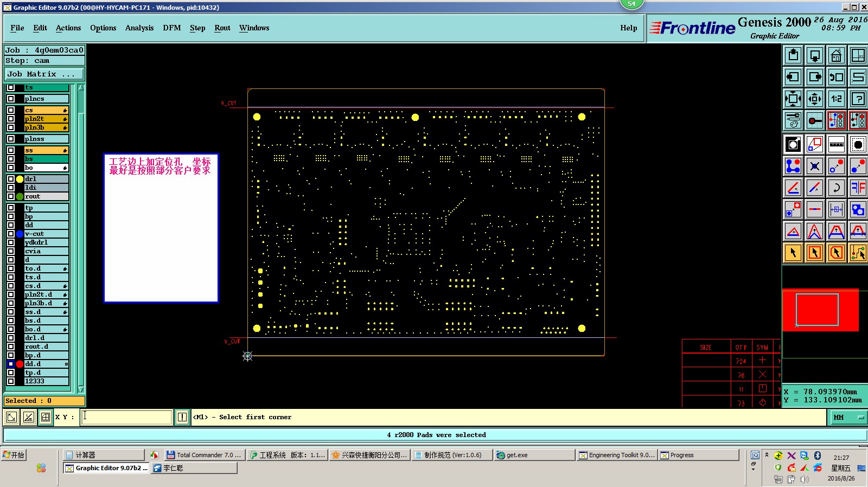Click the pan down view icon

coord(815,55)
